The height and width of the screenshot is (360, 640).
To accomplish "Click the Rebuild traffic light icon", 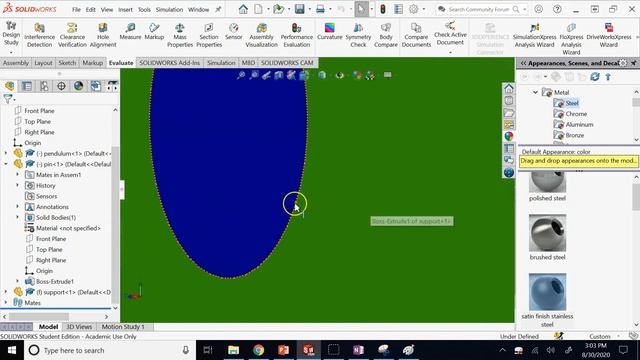I will pos(382,9).
